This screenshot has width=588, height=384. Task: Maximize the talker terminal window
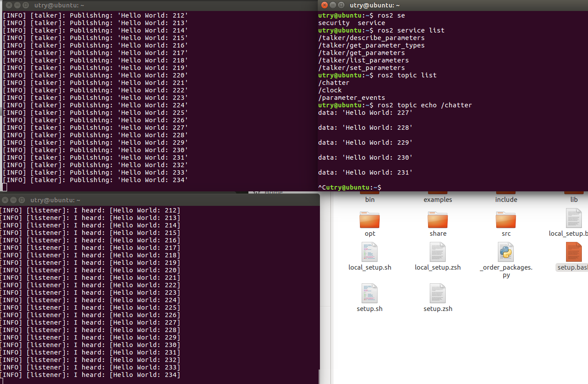click(26, 5)
